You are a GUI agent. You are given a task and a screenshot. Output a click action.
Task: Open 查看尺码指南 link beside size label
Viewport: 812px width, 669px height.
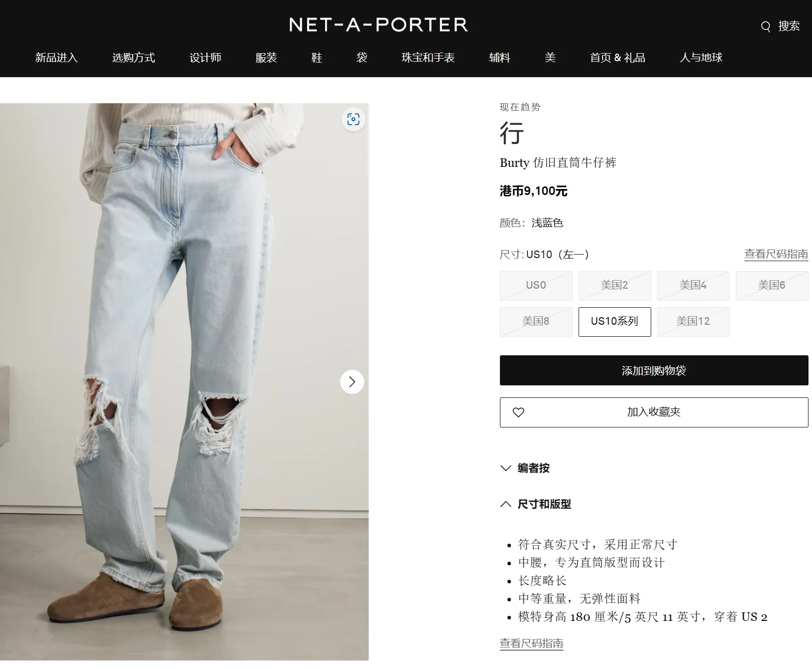tap(776, 254)
